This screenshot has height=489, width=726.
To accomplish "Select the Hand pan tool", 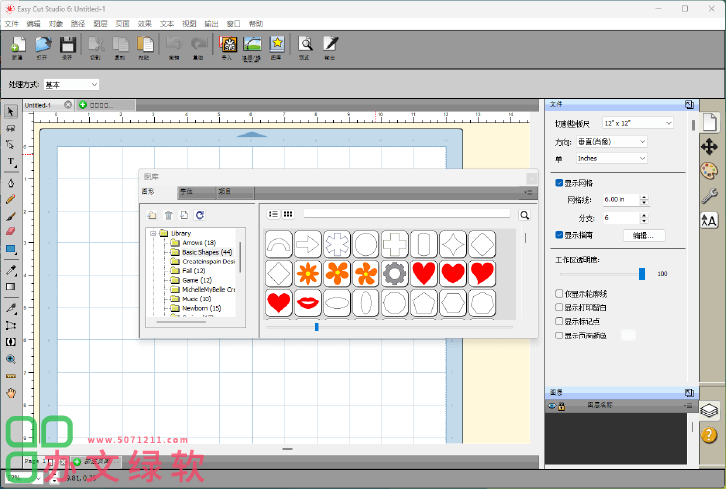I will click(x=11, y=393).
